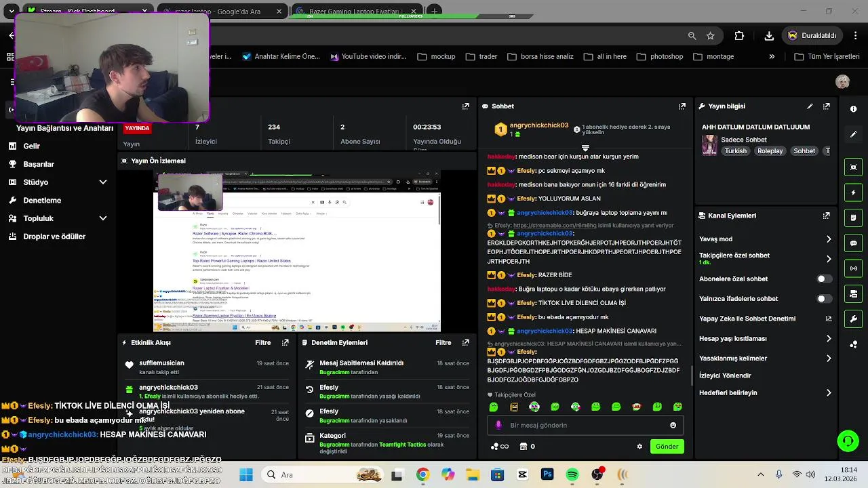Click the Yayın Ön İzlemesi video thumbnail
This screenshot has width=868, height=488.
pyautogui.click(x=298, y=251)
